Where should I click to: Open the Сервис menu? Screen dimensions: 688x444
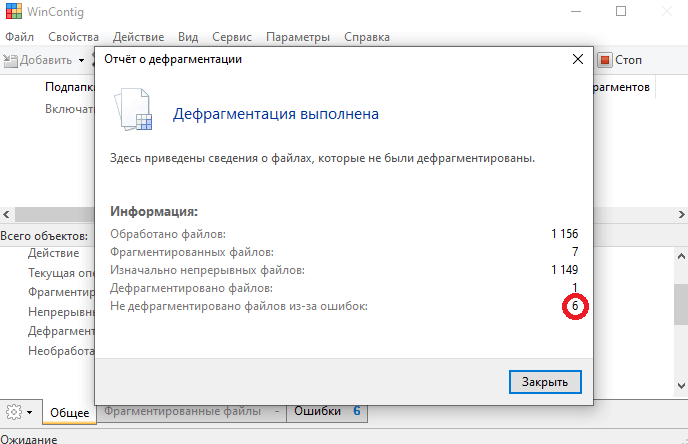[232, 37]
